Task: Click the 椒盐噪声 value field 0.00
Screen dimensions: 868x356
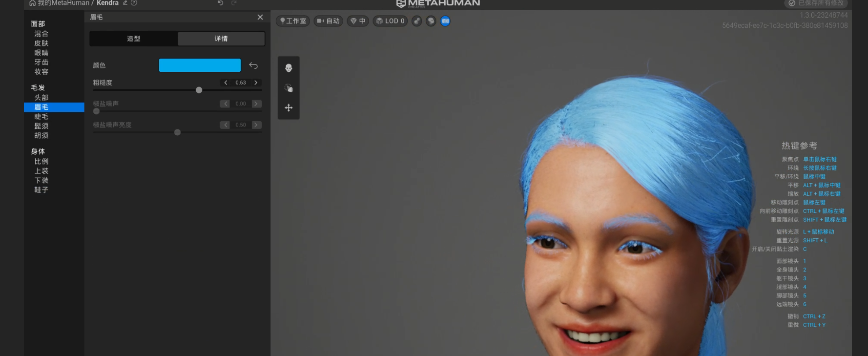Action: [x=241, y=104]
